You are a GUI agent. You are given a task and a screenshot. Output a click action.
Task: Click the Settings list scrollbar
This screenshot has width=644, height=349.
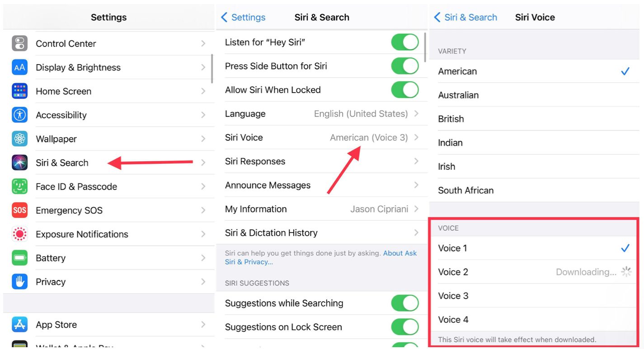(x=212, y=69)
